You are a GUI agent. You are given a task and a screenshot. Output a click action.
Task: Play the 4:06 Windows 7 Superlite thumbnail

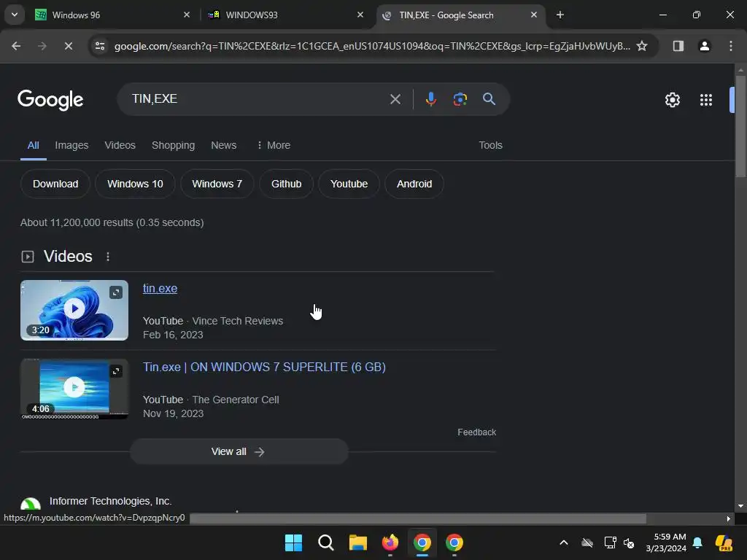(74, 389)
